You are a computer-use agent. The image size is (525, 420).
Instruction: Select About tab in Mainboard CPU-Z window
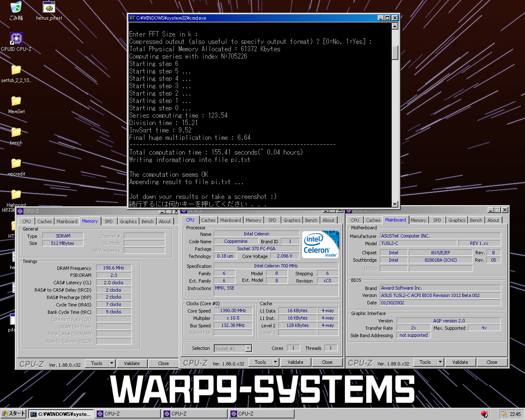(x=493, y=220)
